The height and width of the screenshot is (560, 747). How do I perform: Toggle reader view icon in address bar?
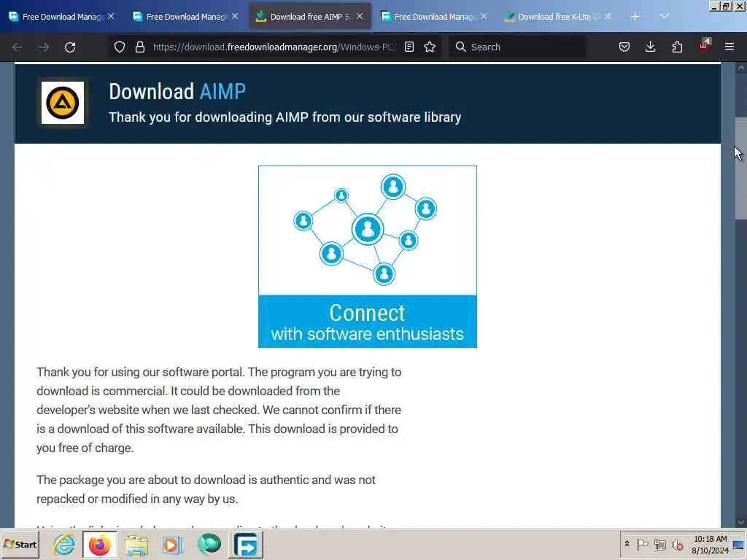[x=409, y=47]
